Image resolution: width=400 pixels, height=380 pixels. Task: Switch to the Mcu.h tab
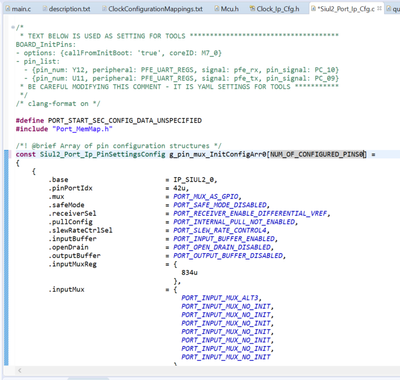coord(227,9)
